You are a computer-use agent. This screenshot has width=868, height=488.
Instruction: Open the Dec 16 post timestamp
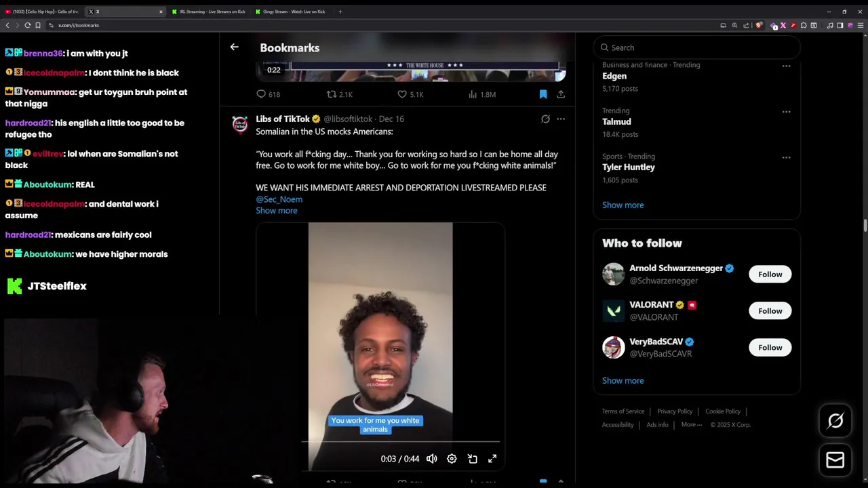[391, 119]
